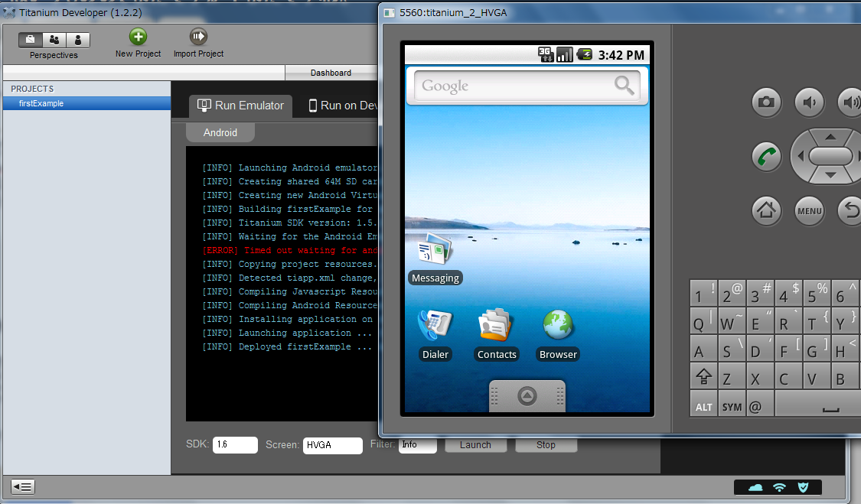Screen dimensions: 861x504
Task: Click the Import Project icon
Action: tap(198, 37)
